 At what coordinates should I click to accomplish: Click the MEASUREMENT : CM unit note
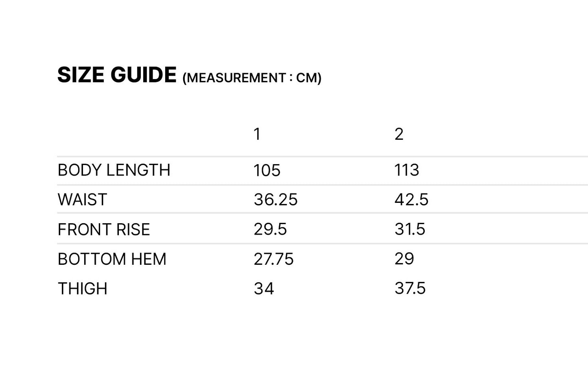click(252, 78)
